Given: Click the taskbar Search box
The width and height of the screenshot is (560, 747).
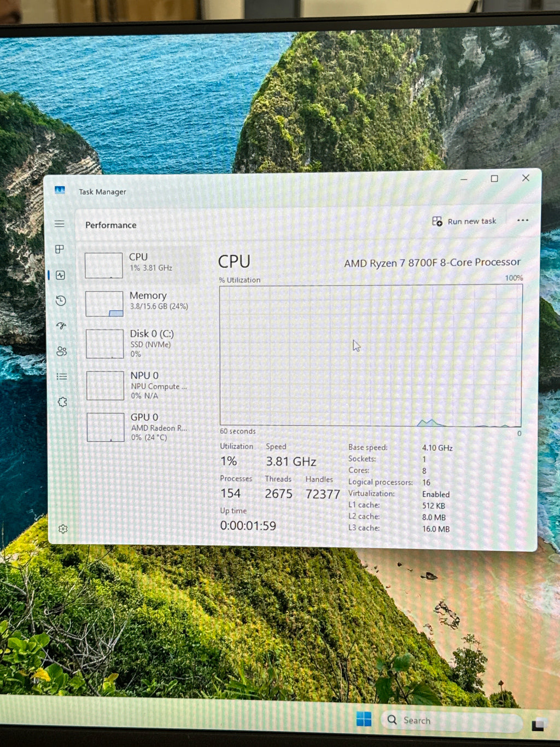Looking at the screenshot, I should pyautogui.click(x=452, y=721).
